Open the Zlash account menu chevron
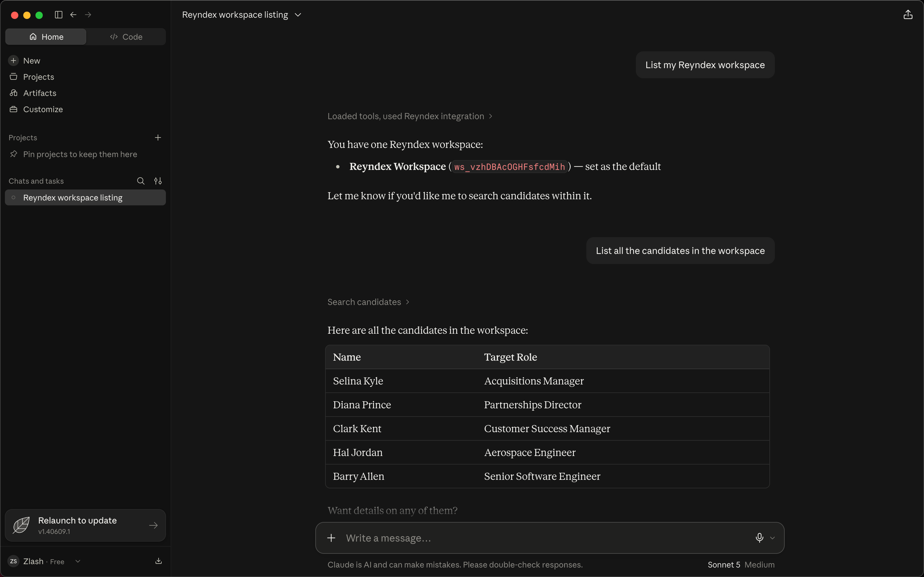 [x=78, y=561]
